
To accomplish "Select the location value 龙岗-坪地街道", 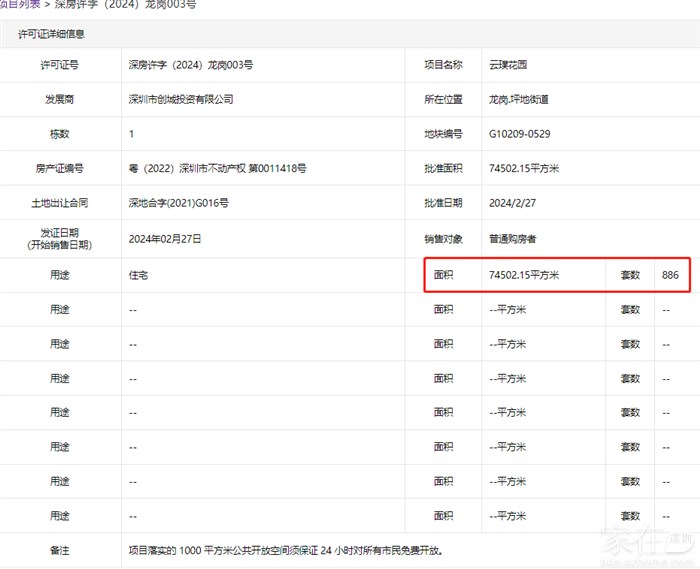I will click(518, 100).
